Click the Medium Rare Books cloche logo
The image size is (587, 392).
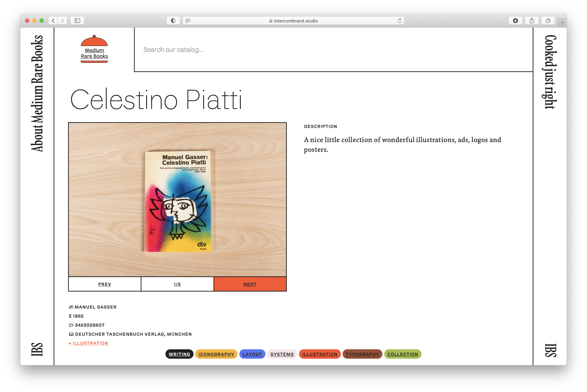point(94,49)
